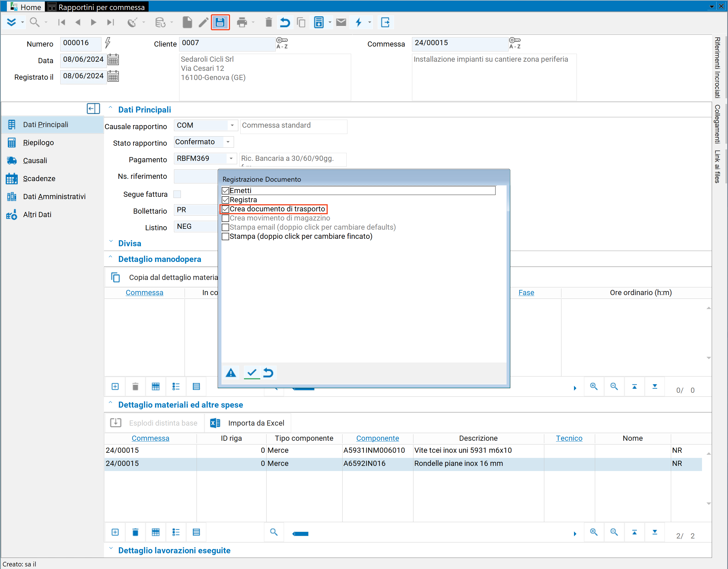The height and width of the screenshot is (569, 728).
Task: Collapse Dettaglio materiali ed altre spese
Action: (110, 403)
